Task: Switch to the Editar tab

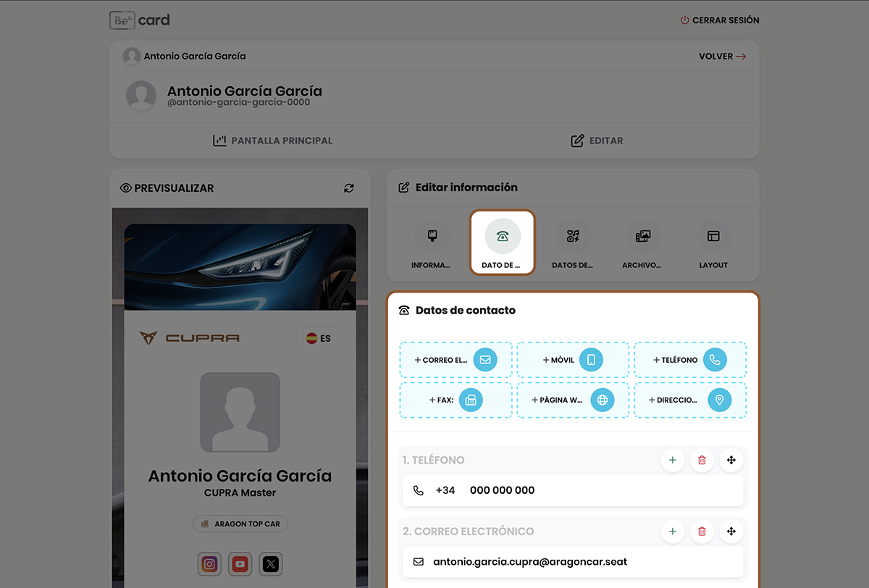Action: [x=597, y=140]
